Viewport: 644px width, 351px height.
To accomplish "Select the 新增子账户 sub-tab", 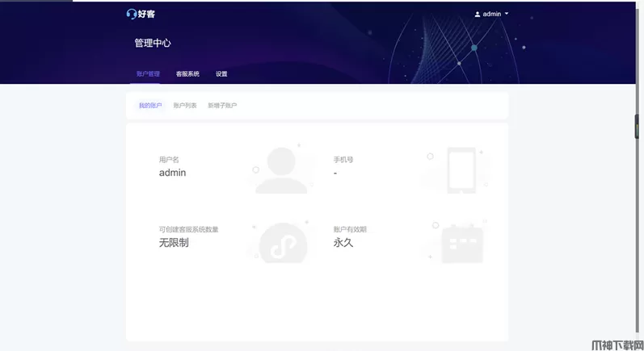I will coord(222,106).
